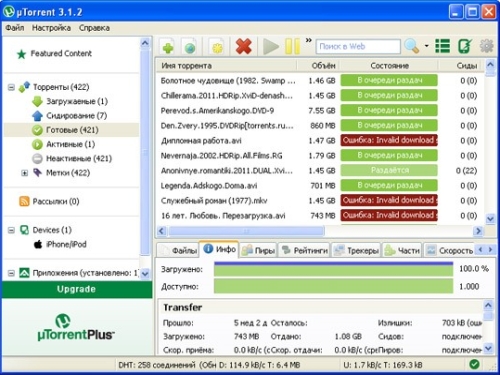Select Активные (1) filter
500x375 pixels.
click(70, 144)
